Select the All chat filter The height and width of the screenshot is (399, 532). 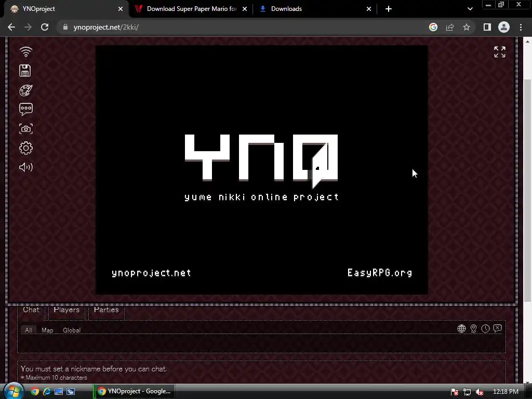click(x=29, y=330)
